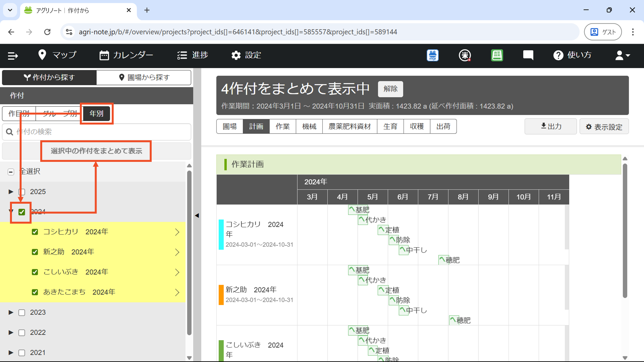Click 選択中の作付をまとめて表示 button
The image size is (644, 362).
click(x=96, y=151)
